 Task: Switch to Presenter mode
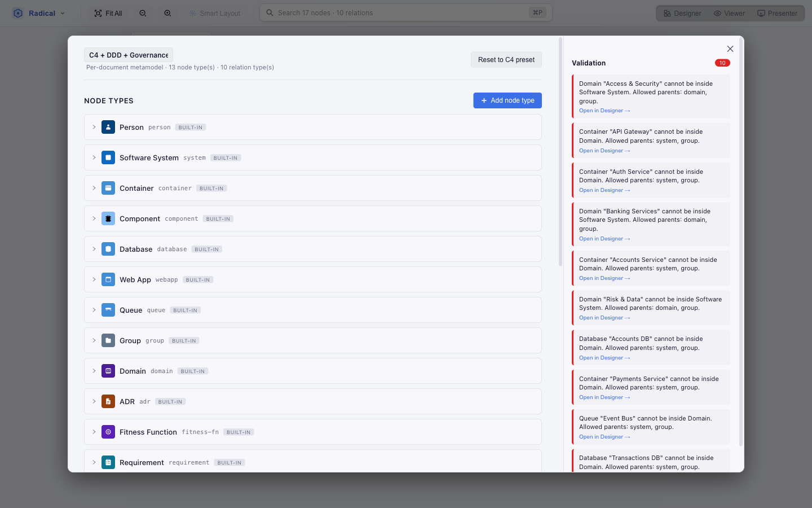[777, 13]
